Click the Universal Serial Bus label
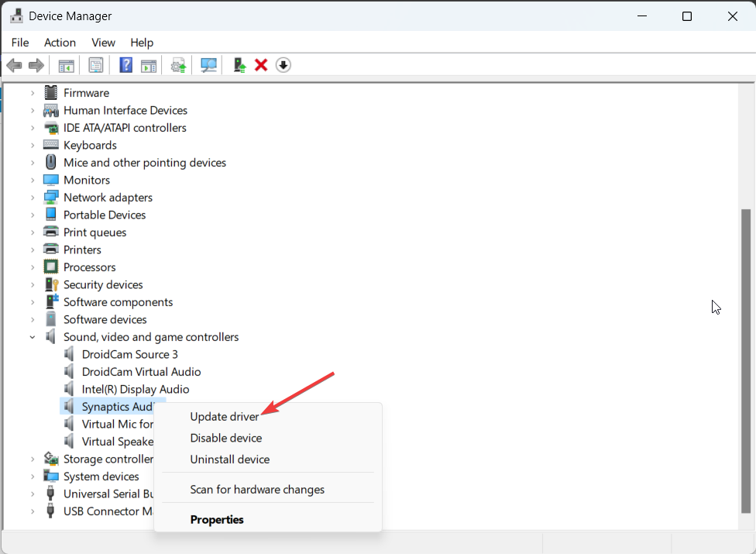756x554 pixels. point(108,494)
